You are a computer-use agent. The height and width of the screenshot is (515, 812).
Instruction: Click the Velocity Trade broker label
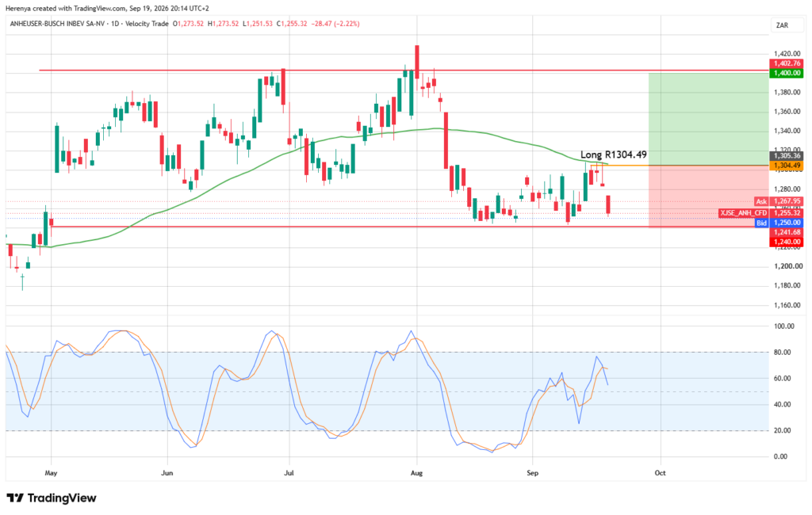tap(147, 24)
